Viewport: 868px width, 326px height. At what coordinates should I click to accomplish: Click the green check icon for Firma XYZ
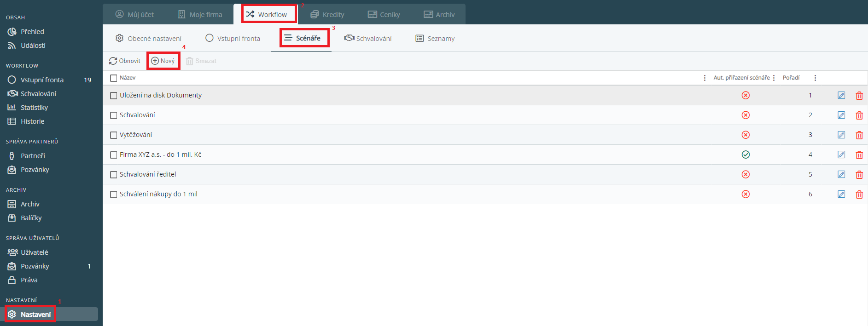pyautogui.click(x=746, y=155)
